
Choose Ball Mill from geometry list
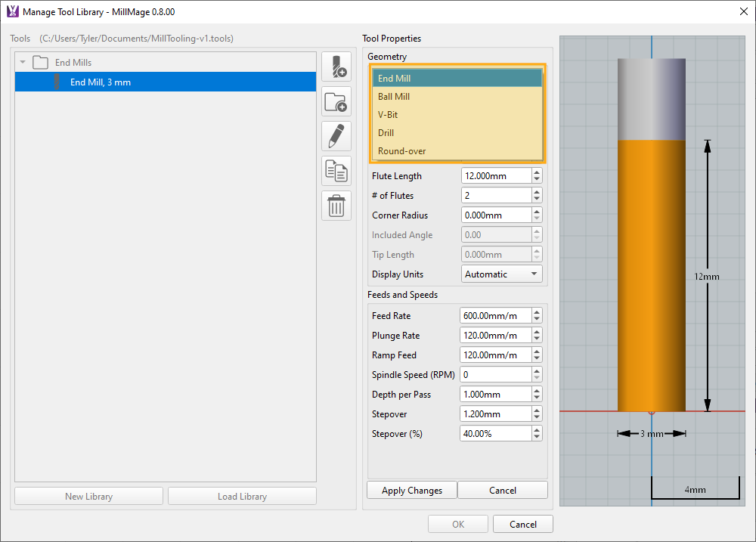[x=394, y=97]
